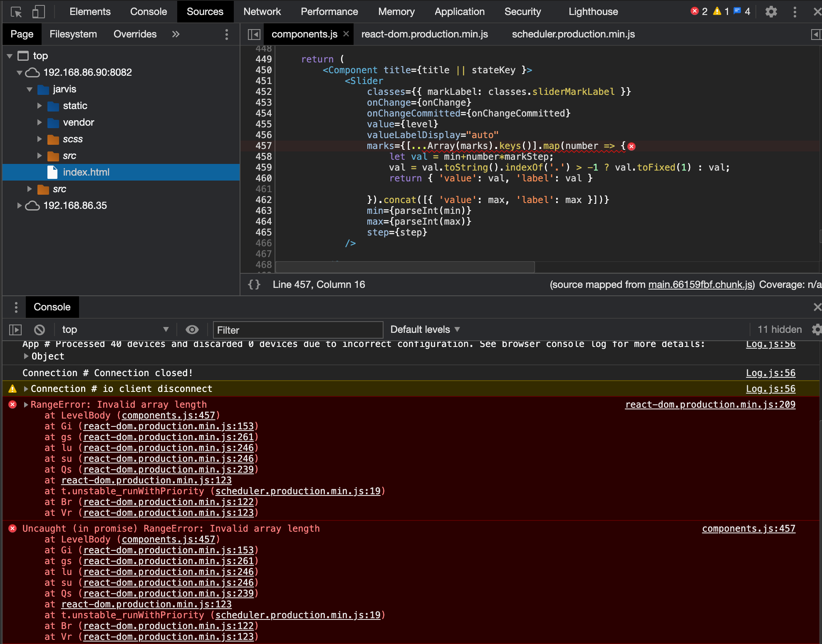Open the Default levels dropdown

tap(425, 329)
